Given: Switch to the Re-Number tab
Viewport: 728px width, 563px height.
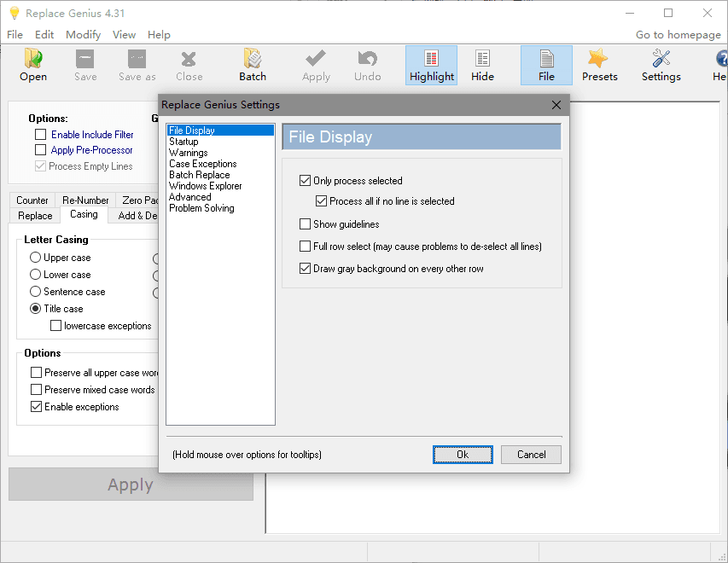Looking at the screenshot, I should (85, 200).
